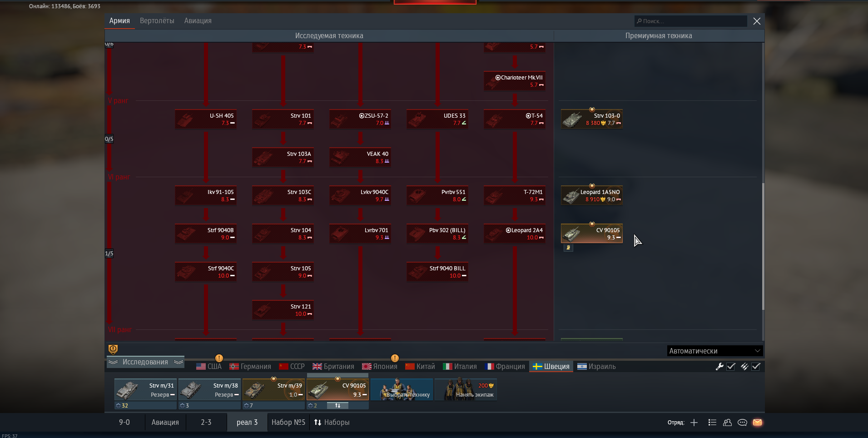Screen dimensions: 868x438
Task: Click Выбрать технику empty slot
Action: point(402,390)
